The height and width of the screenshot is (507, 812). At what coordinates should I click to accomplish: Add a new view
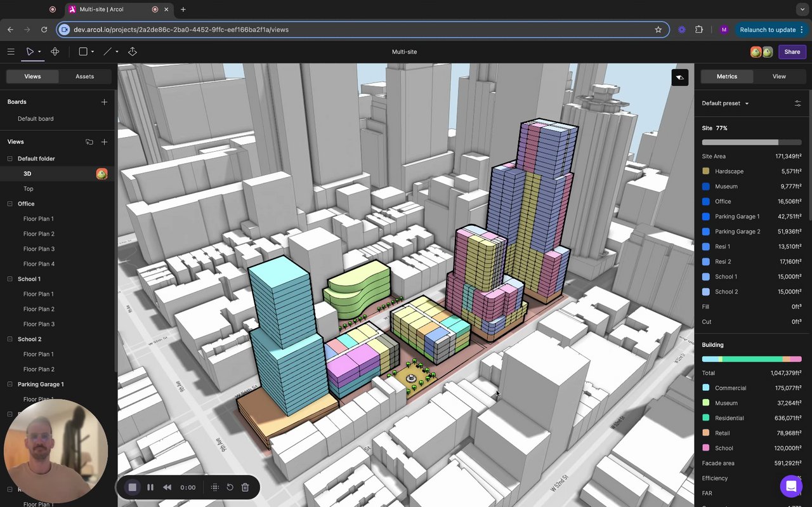[x=104, y=142]
